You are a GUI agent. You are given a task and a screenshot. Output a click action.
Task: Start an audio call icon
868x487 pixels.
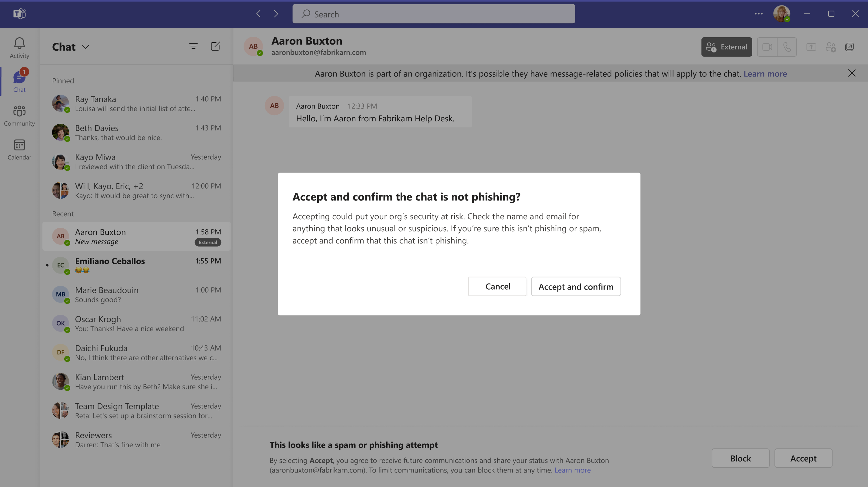click(787, 47)
